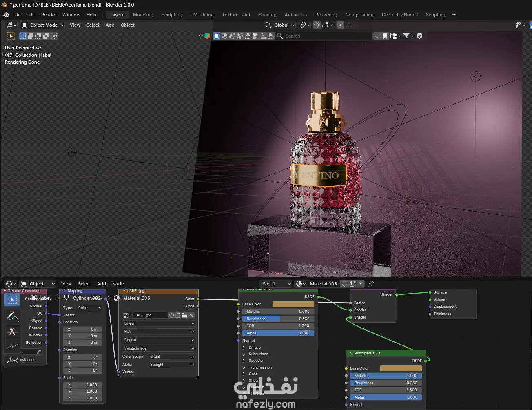532x410 pixels.
Task: Open image file with LABEL.jpg folder icon
Action: (184, 315)
